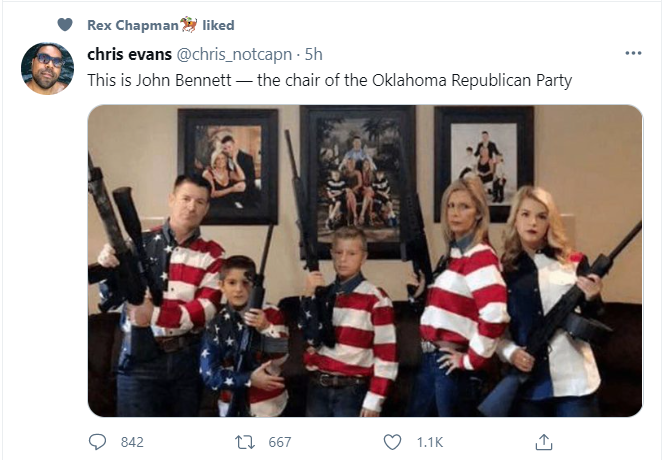Click the 667 retweets count
The width and height of the screenshot is (667, 460).
coord(279,442)
